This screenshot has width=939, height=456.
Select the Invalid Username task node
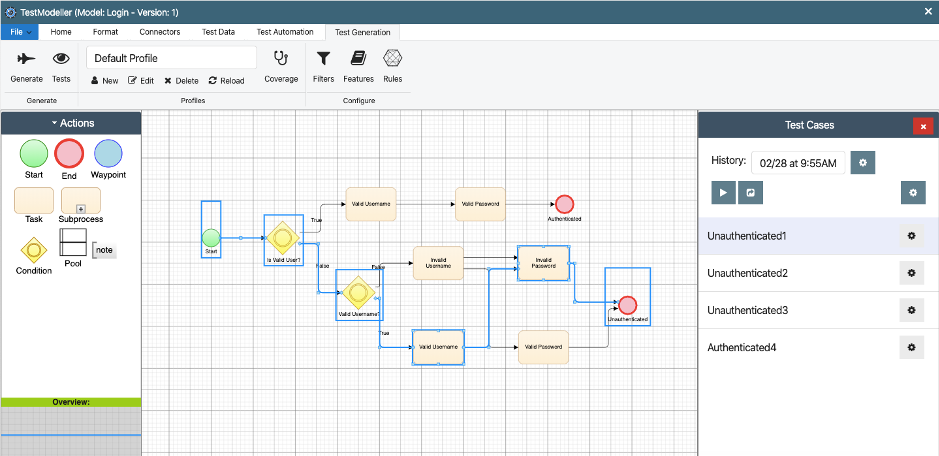438,263
